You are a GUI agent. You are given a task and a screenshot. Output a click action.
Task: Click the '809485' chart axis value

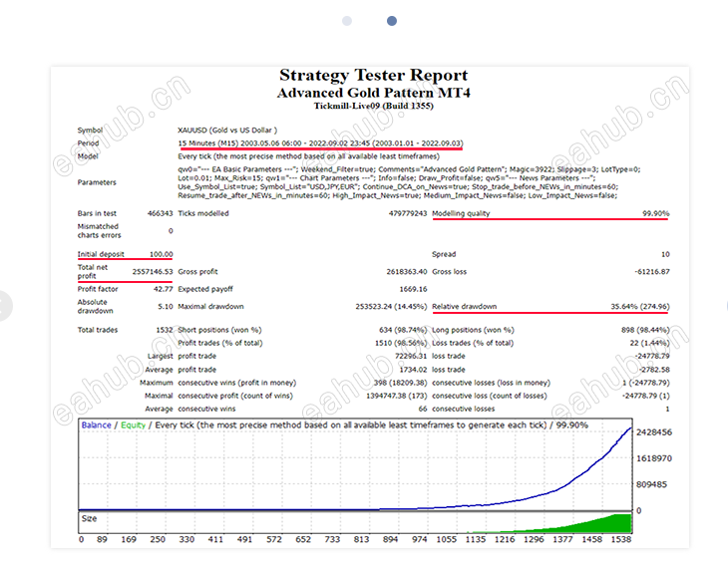click(x=651, y=484)
